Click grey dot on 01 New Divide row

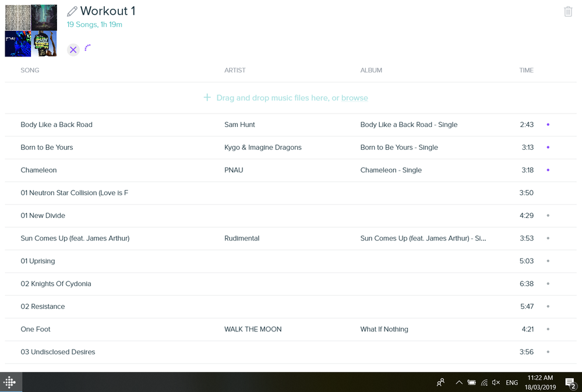pyautogui.click(x=548, y=216)
